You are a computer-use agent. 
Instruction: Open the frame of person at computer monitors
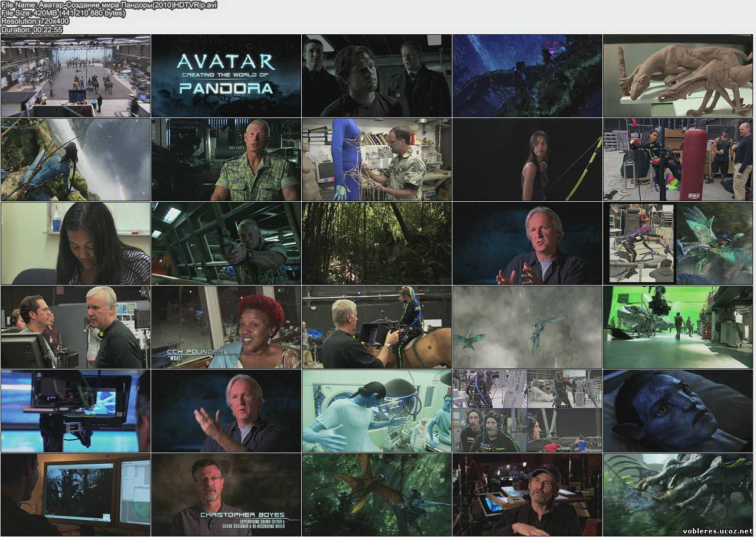click(76, 495)
